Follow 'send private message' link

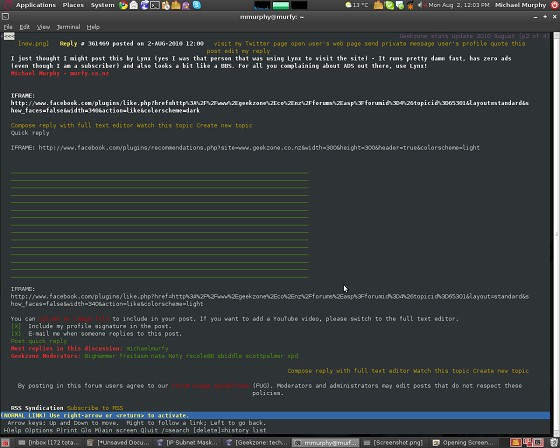[x=400, y=44]
